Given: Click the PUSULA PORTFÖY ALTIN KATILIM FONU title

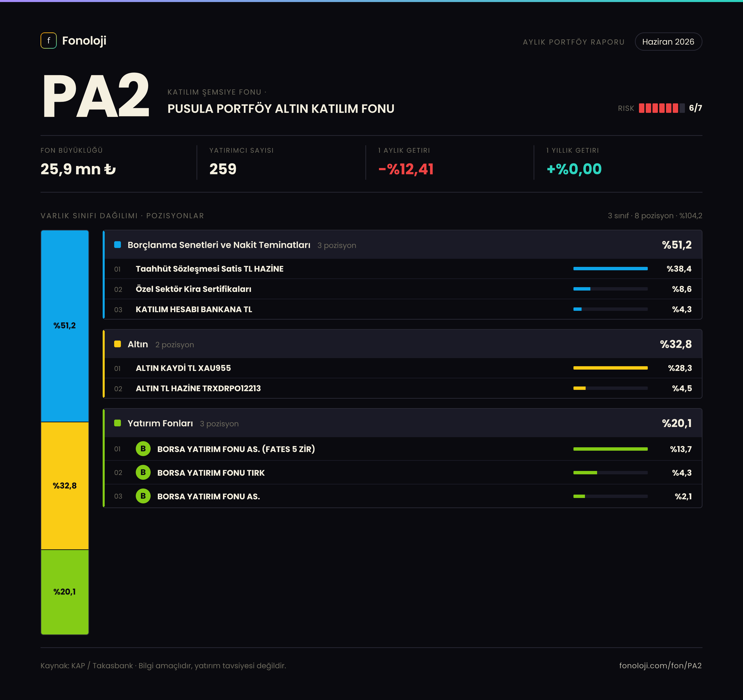Looking at the screenshot, I should [281, 108].
